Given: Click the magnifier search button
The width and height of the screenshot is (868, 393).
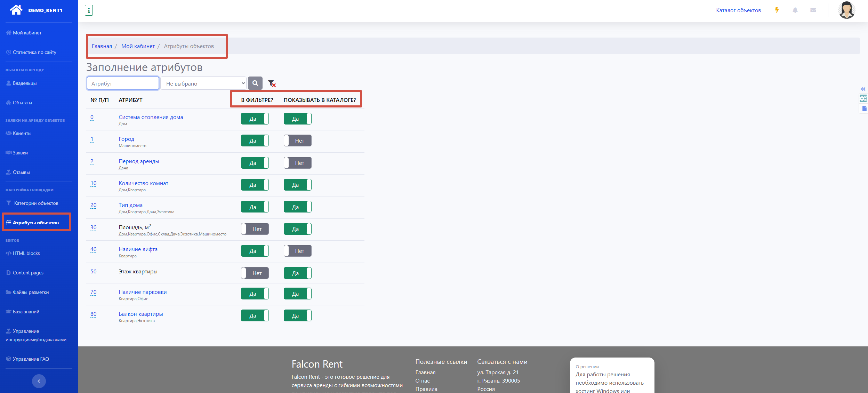Looking at the screenshot, I should click(x=255, y=83).
